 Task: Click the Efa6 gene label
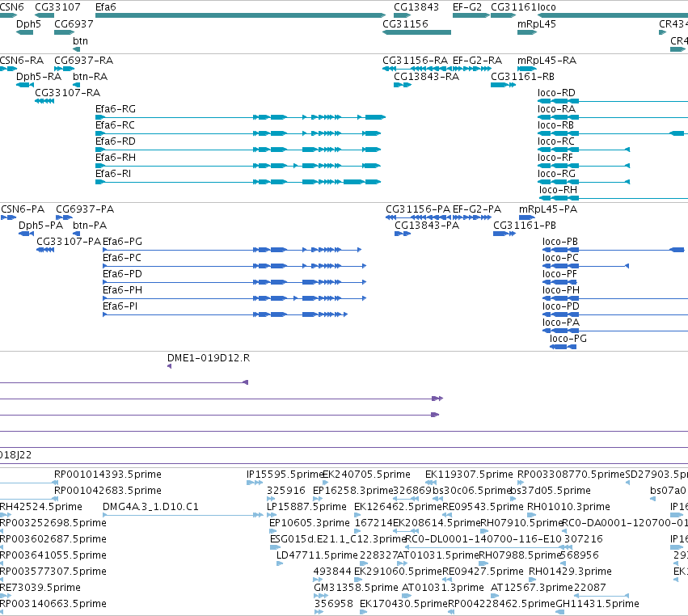[105, 7]
